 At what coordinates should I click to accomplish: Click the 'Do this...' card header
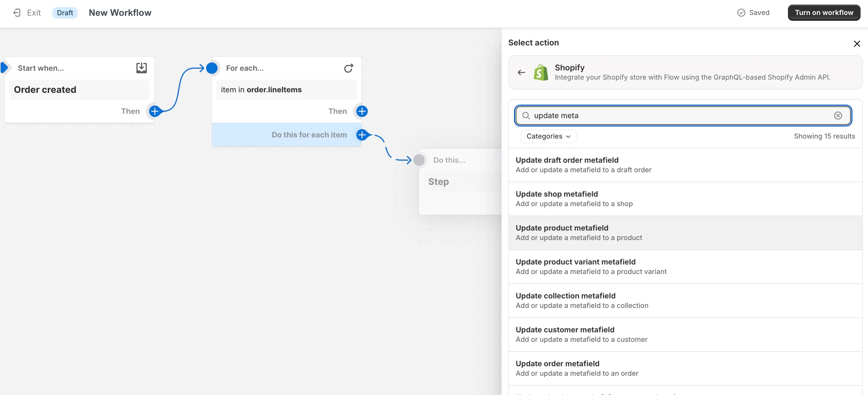[x=449, y=160]
